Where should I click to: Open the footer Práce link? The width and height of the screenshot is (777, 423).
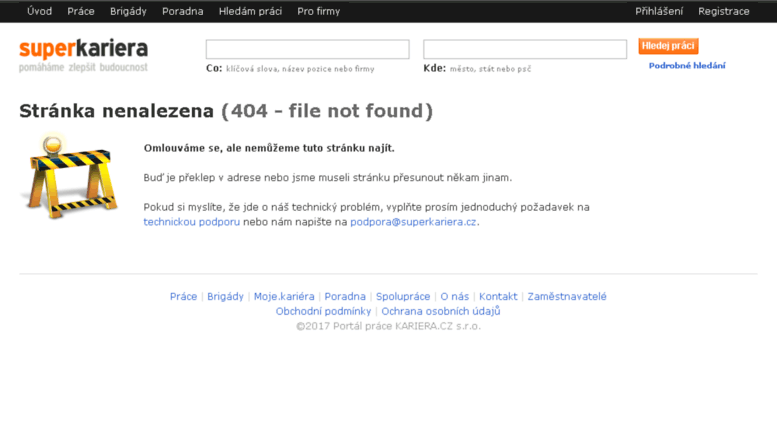pos(183,296)
